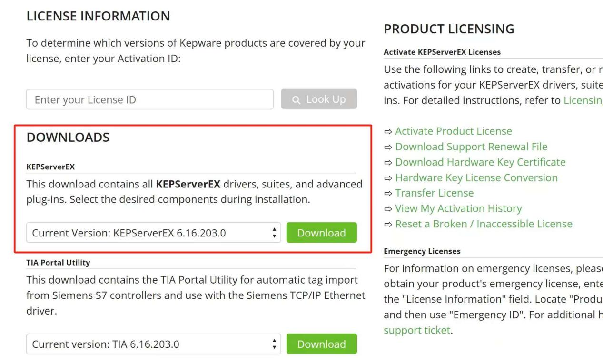Image resolution: width=603 pixels, height=364 pixels.
Task: Expand the TIA current version dropdown
Action: [153, 344]
